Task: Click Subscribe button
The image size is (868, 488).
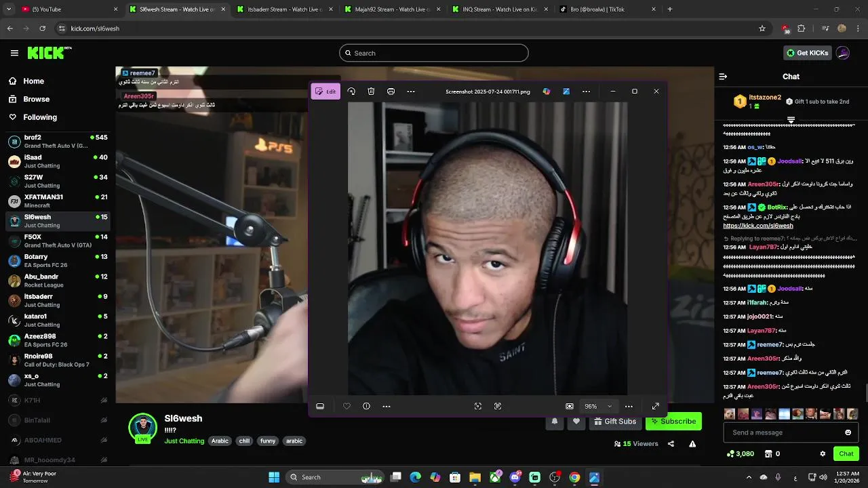Action: [673, 421]
